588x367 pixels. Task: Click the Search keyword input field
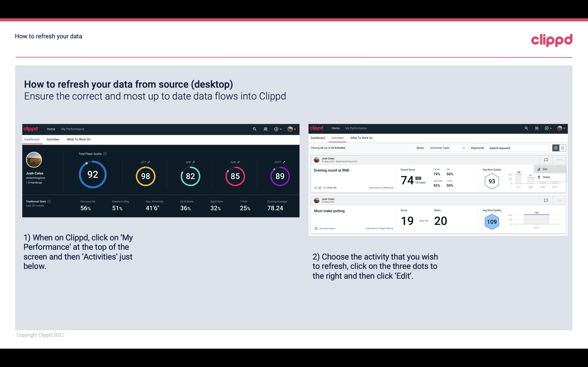click(517, 148)
